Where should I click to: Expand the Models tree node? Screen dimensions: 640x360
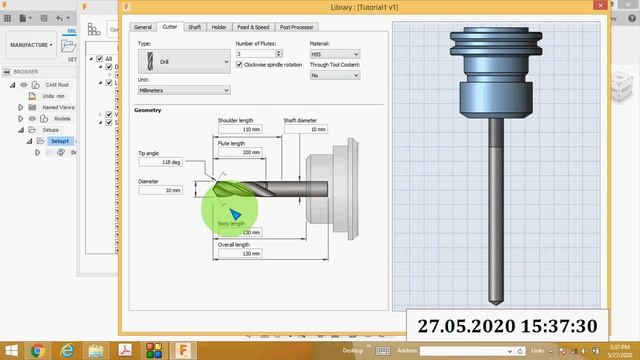[20, 119]
